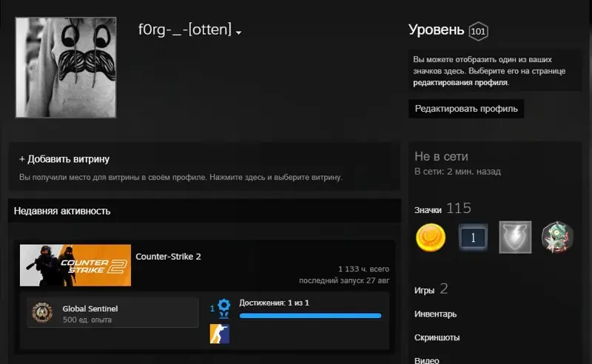
Task: Click the achievements progress bar
Action: click(310, 316)
